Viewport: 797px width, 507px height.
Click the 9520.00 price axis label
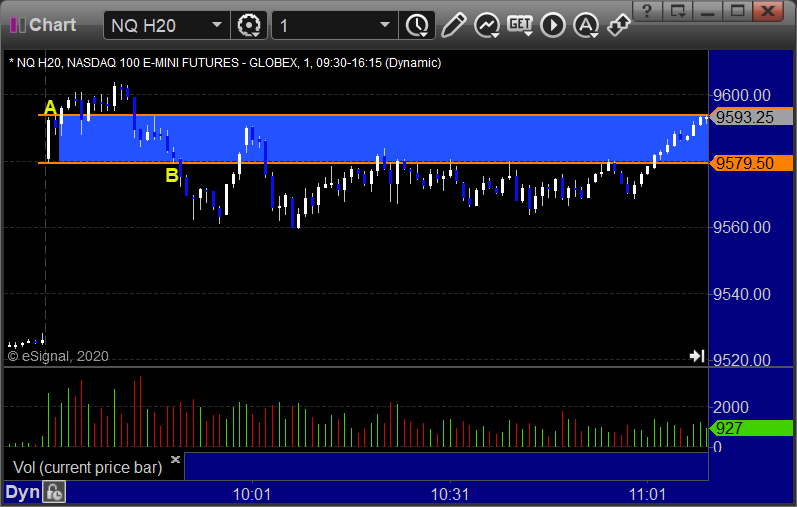742,360
